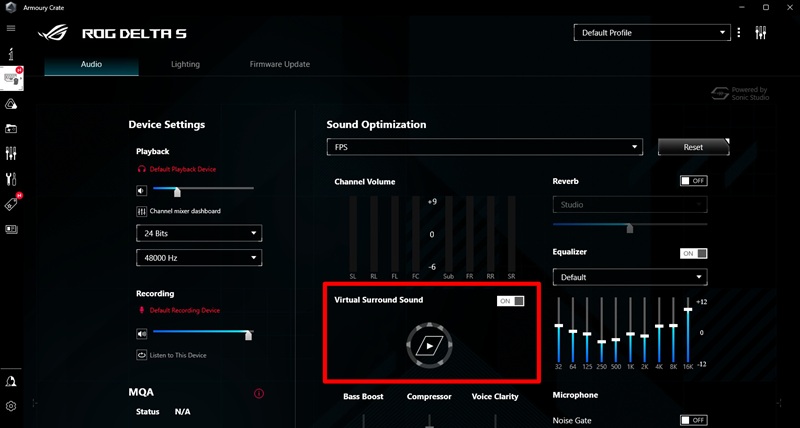Viewport: 800px width, 428px height.
Task: Open the News card icon in sidebar
Action: pyautogui.click(x=11, y=229)
